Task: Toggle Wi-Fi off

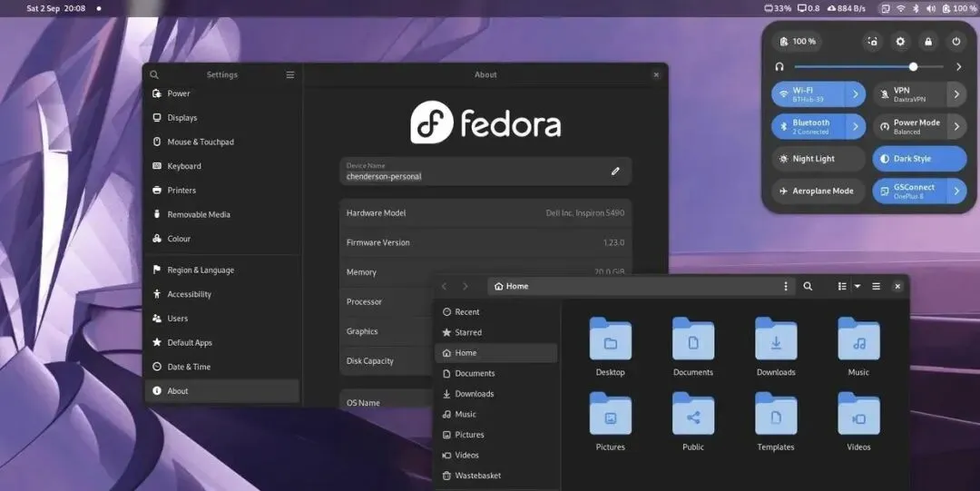Action: (x=808, y=94)
